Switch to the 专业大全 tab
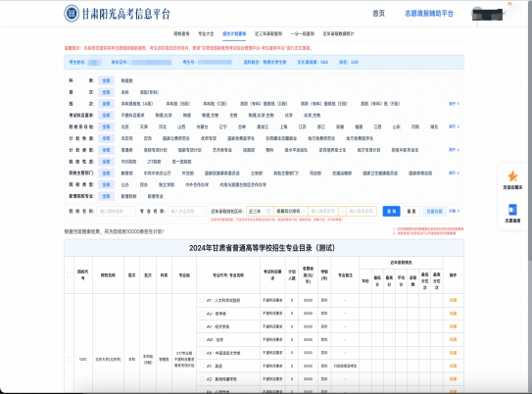 click(206, 34)
